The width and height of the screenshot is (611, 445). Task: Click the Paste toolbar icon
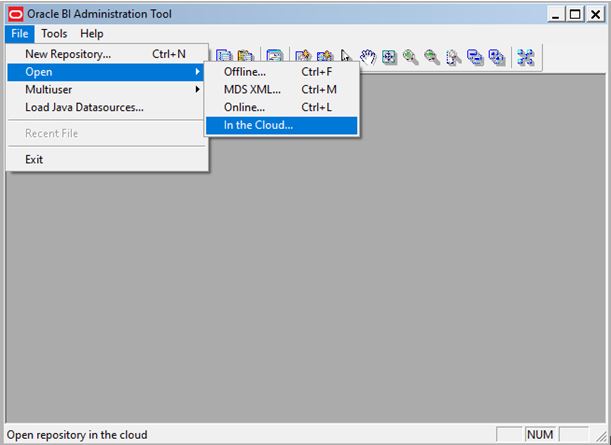coord(245,57)
